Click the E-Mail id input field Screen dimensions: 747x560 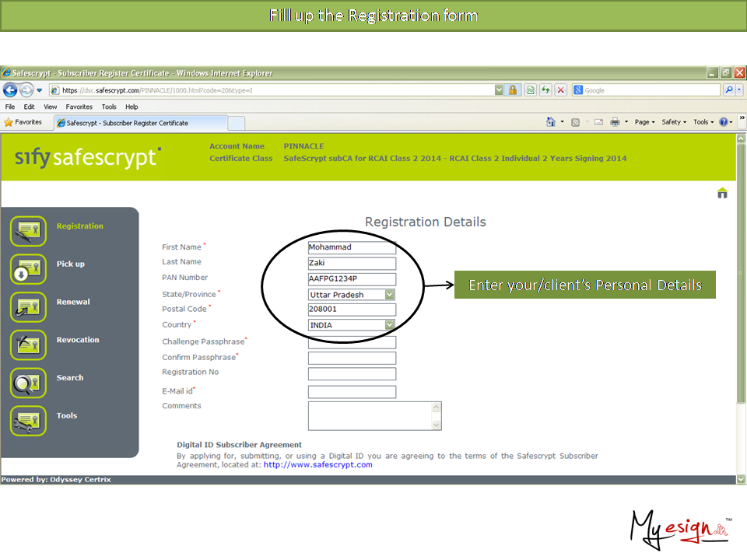pyautogui.click(x=352, y=392)
